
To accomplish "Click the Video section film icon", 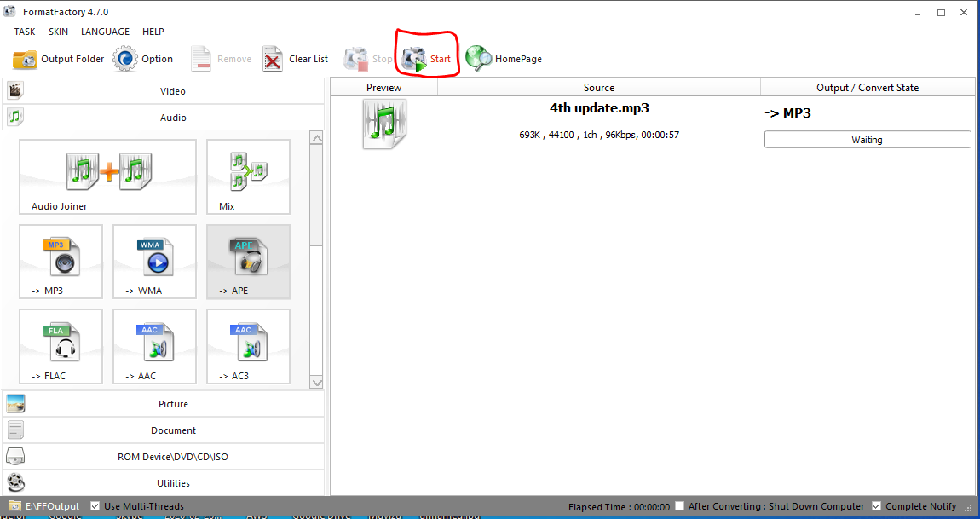I will (15, 90).
